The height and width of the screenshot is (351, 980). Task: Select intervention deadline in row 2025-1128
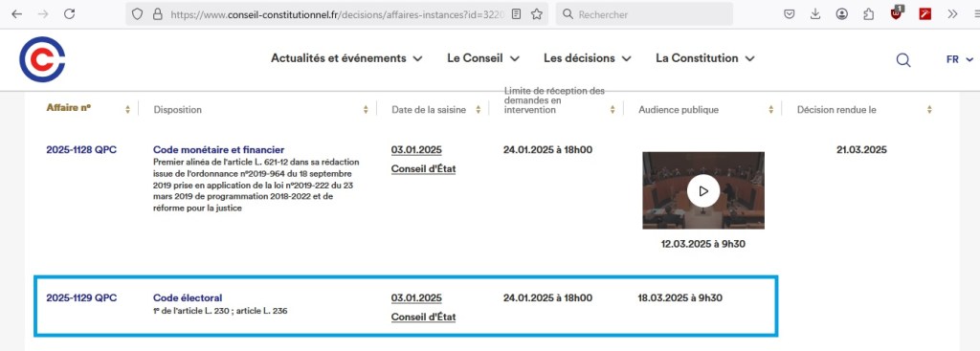click(547, 150)
